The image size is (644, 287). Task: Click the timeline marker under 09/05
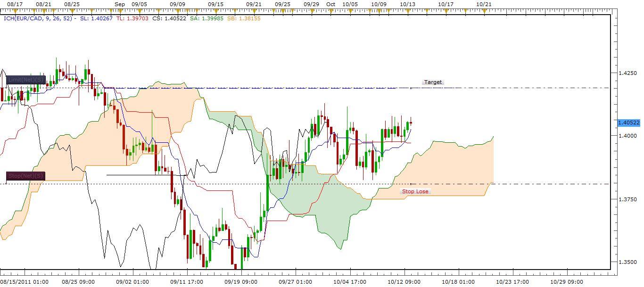139,10
